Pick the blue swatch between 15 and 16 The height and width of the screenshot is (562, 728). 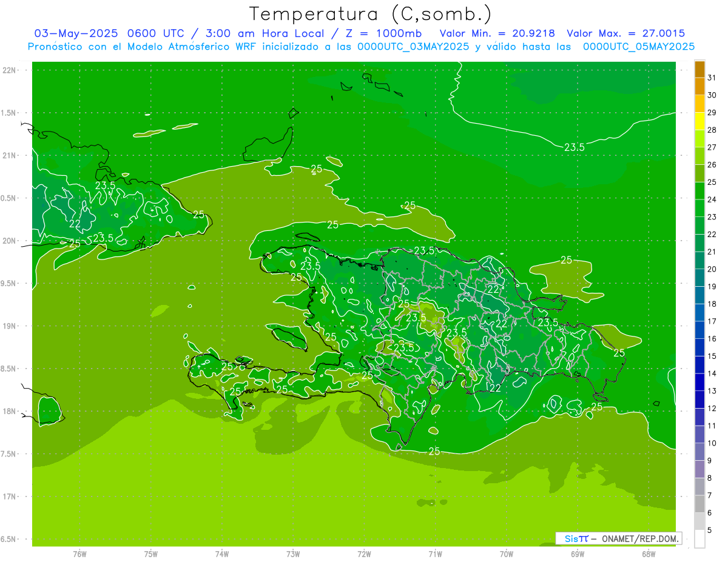tap(699, 347)
